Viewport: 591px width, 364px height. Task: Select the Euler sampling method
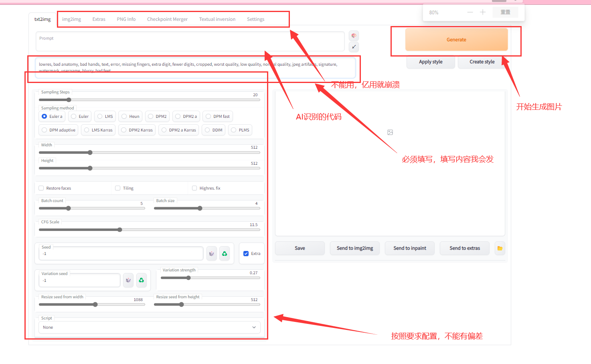79,116
